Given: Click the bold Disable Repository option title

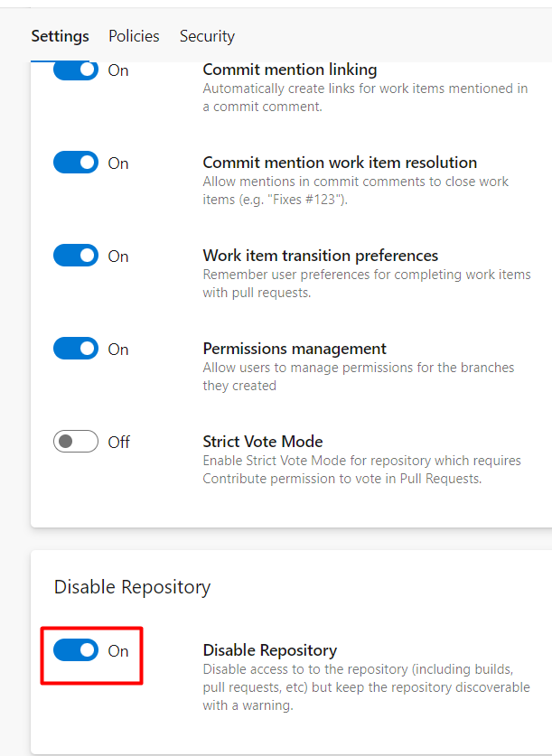Looking at the screenshot, I should click(x=270, y=650).
